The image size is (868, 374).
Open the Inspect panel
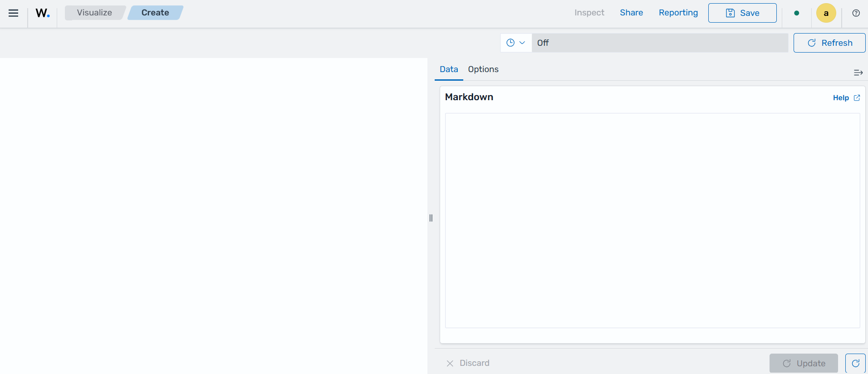(589, 13)
